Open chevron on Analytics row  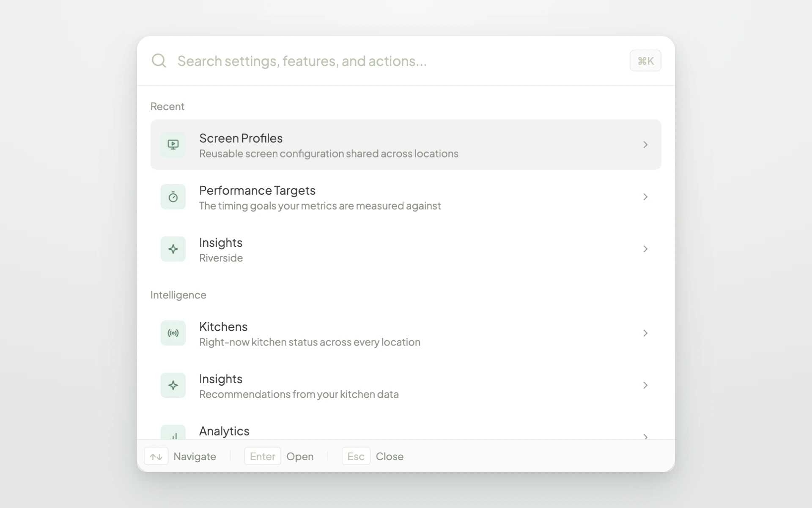click(645, 436)
